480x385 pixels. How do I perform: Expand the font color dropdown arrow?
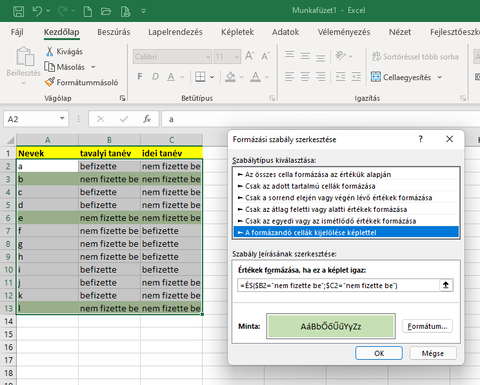pyautogui.click(x=267, y=77)
